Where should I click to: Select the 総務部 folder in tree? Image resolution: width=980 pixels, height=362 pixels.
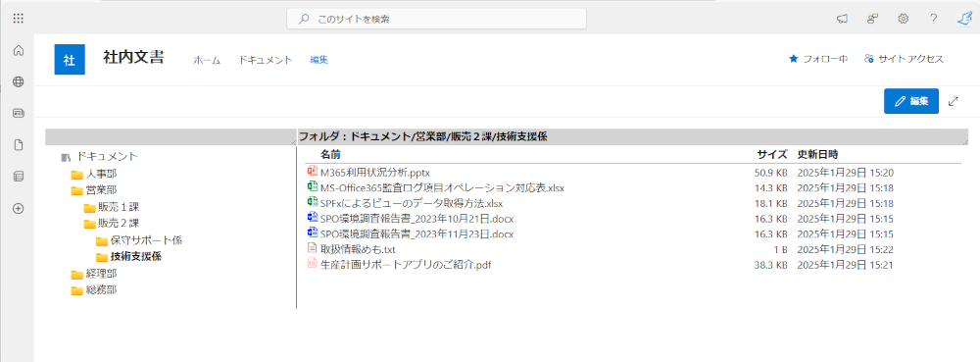(x=101, y=290)
